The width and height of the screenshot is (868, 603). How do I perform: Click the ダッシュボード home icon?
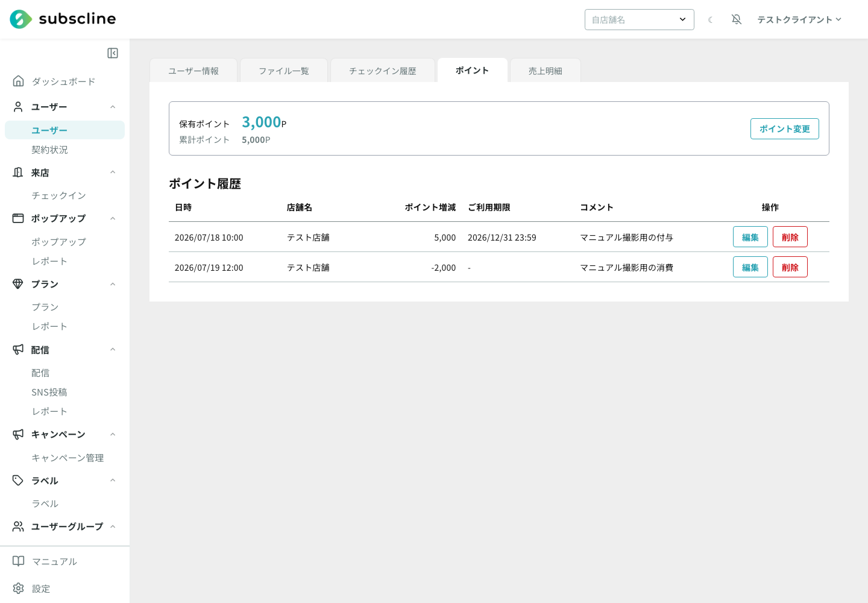19,81
